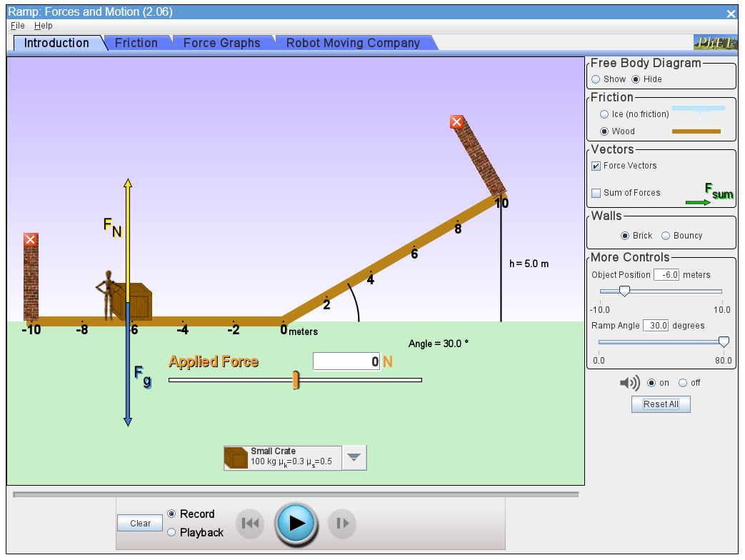Click the Ramp Angle degrees input field
The image size is (745, 560).
point(656,326)
